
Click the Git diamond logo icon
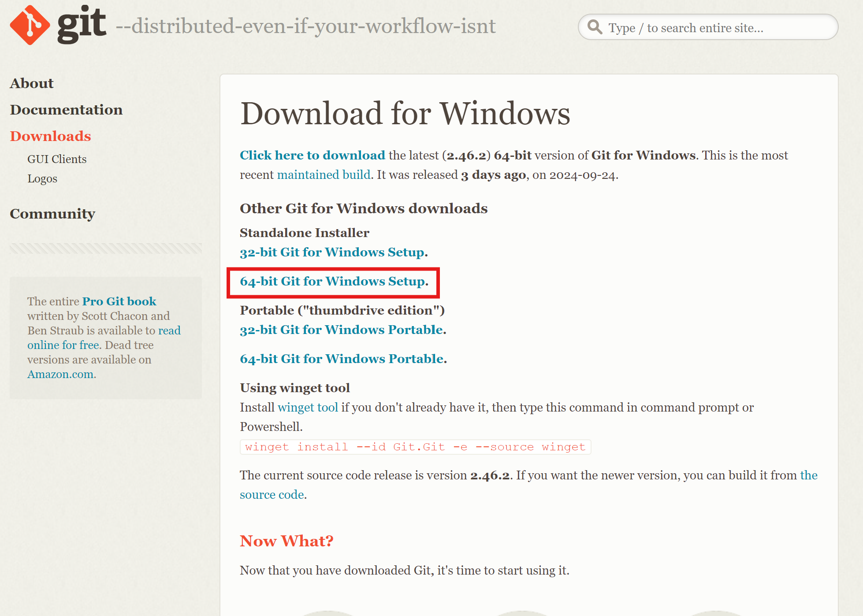pyautogui.click(x=30, y=25)
